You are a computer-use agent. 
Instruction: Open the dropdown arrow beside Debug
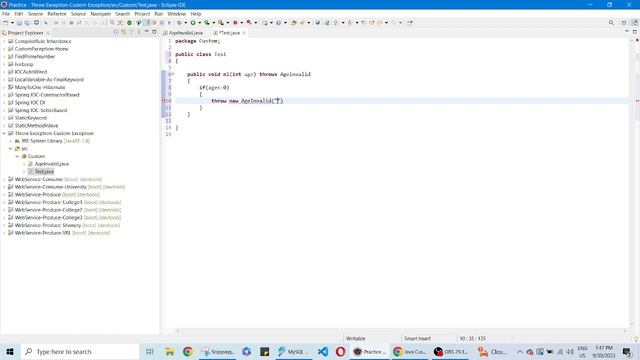pos(186,23)
